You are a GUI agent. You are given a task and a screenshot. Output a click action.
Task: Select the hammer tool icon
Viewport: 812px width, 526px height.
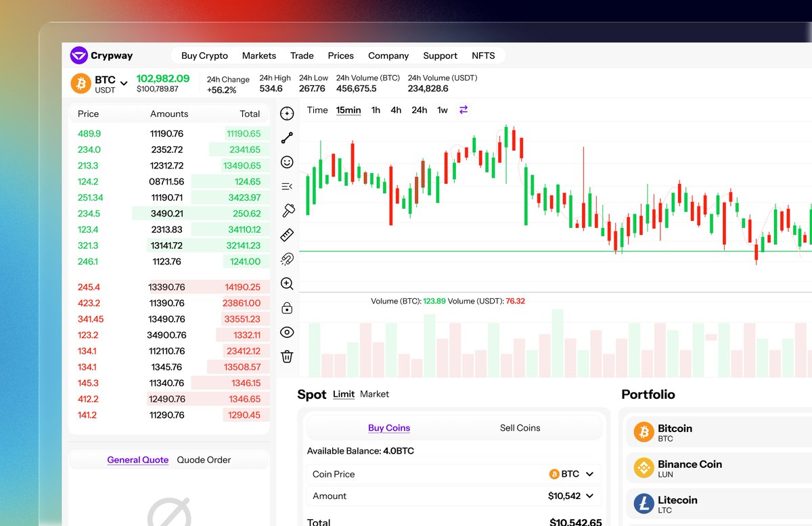(x=288, y=210)
